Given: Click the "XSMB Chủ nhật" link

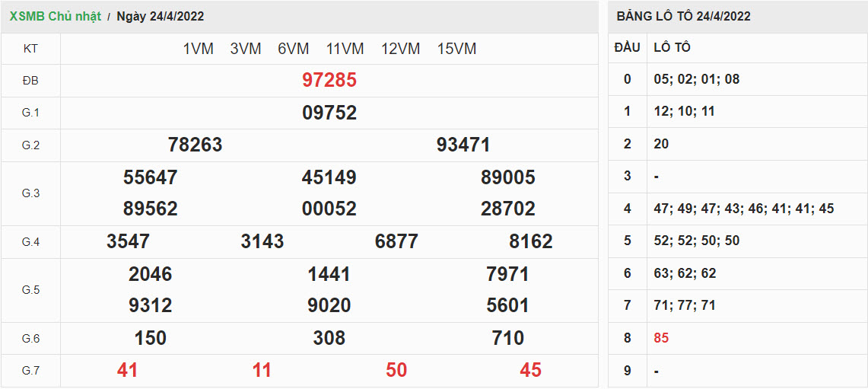Looking at the screenshot, I should click(x=55, y=17).
